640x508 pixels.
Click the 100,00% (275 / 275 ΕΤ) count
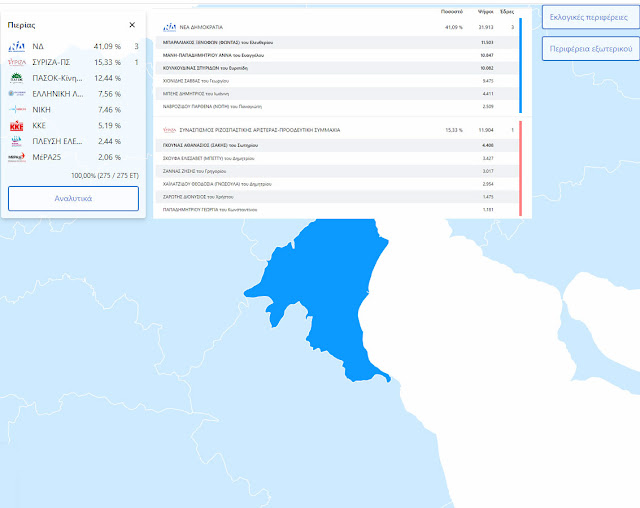[x=105, y=175]
